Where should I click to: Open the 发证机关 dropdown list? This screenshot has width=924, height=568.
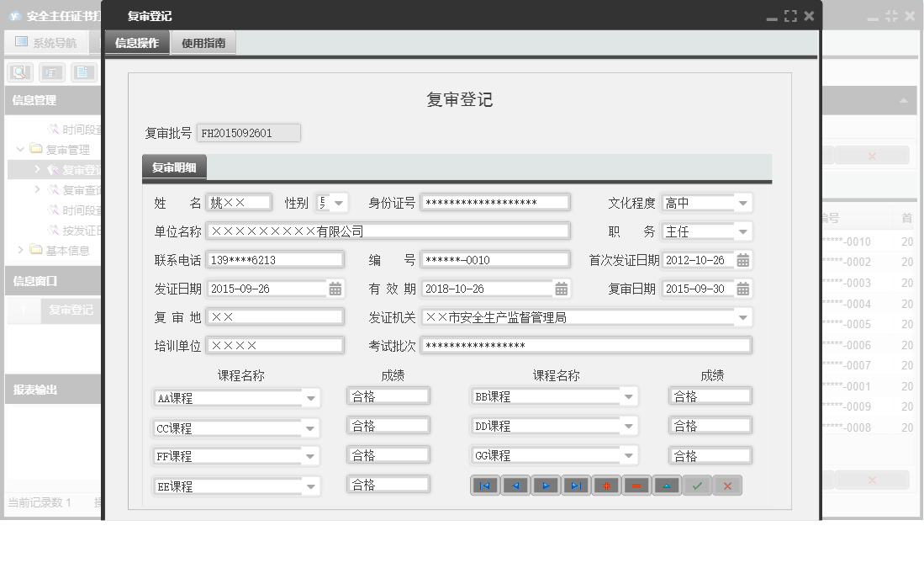[x=743, y=317]
